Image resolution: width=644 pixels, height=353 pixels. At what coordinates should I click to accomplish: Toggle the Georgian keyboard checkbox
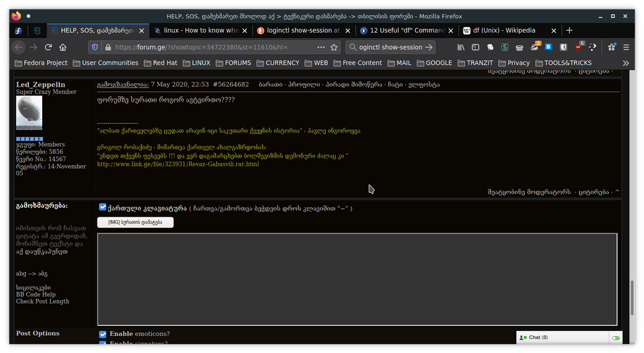(103, 207)
